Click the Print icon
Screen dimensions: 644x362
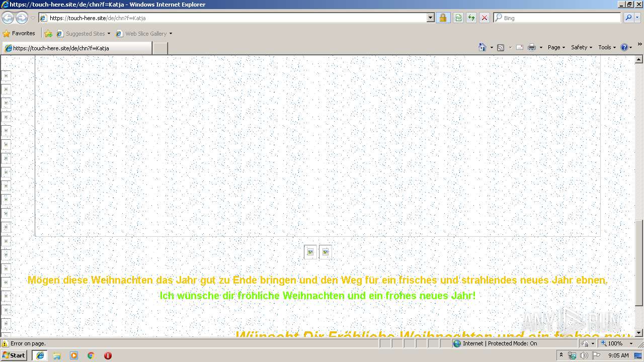pos(532,47)
